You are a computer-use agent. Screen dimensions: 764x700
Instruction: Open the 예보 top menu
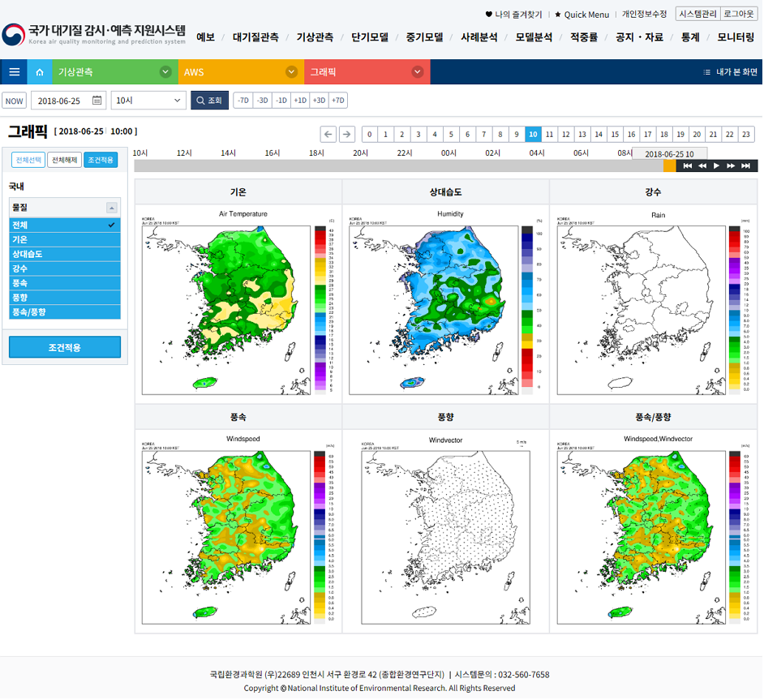point(206,37)
